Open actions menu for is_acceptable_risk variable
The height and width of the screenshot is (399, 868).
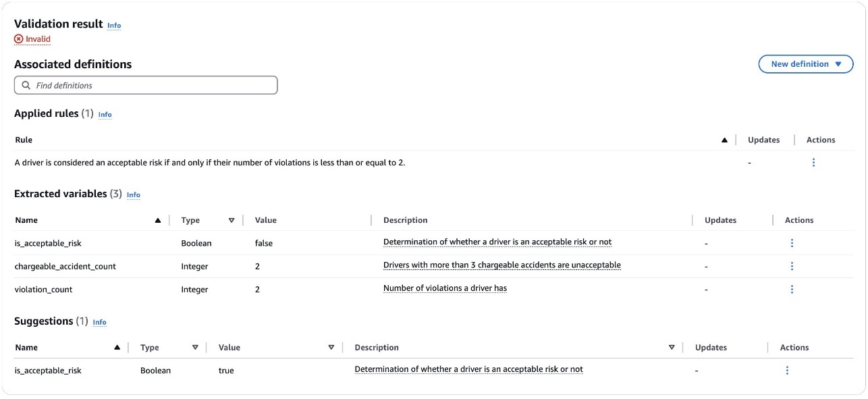(792, 242)
